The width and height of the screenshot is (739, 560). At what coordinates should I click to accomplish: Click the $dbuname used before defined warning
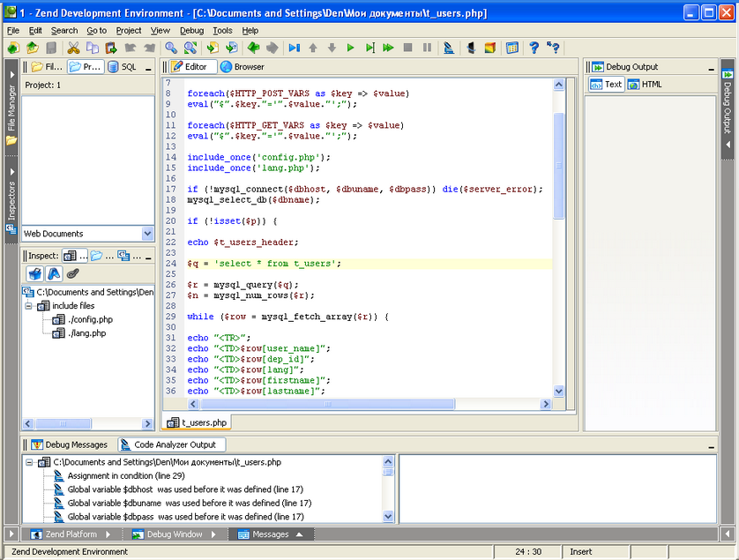(190, 503)
